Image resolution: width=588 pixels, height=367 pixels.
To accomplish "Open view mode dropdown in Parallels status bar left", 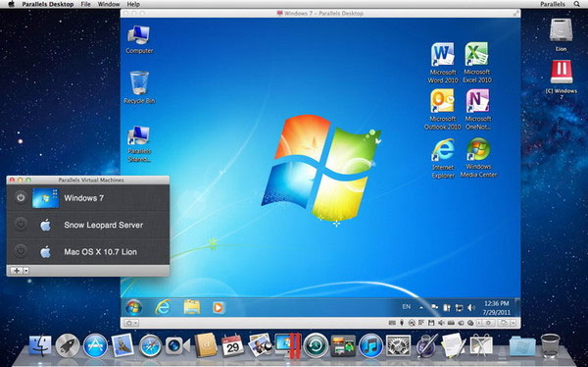I will click(131, 323).
